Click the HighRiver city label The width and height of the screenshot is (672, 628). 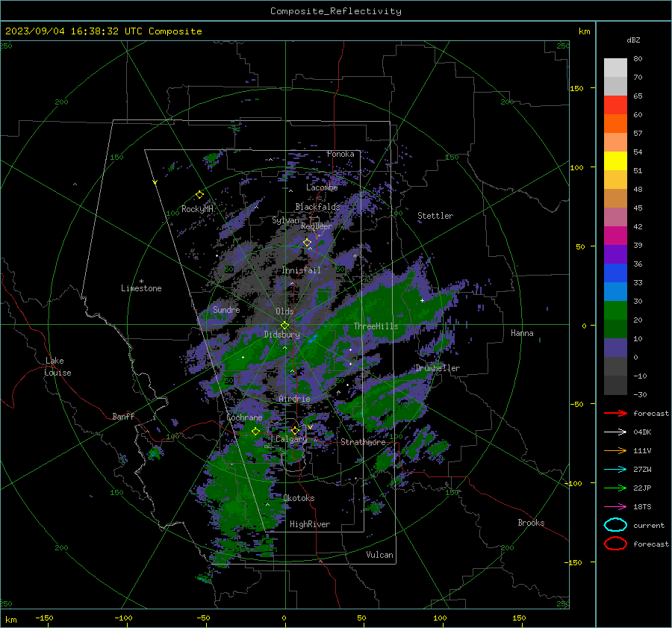point(310,524)
